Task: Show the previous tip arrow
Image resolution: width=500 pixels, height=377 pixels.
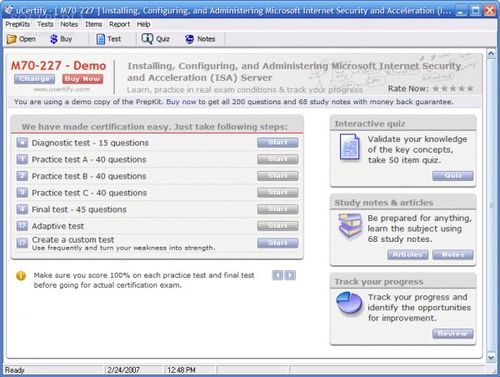Action: 277,275
